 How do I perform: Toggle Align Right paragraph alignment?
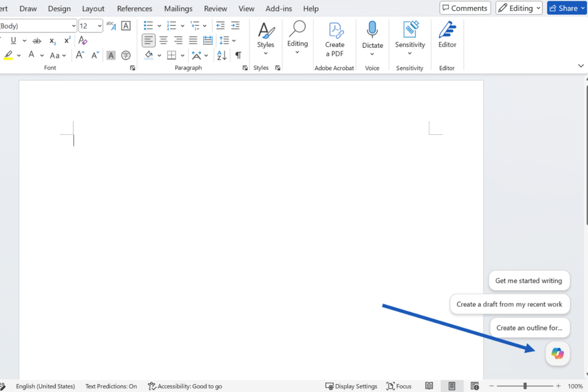coord(178,40)
